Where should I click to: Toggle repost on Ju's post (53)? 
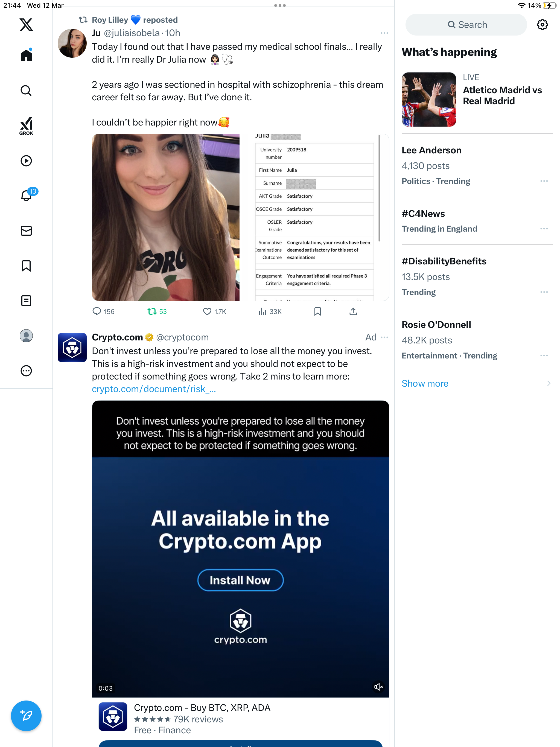click(157, 311)
